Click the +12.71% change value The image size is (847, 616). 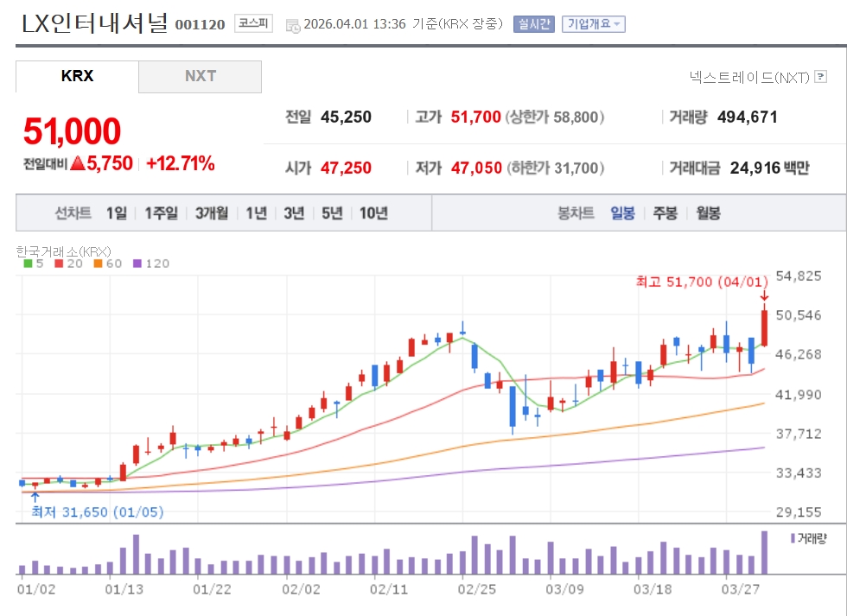click(x=180, y=163)
